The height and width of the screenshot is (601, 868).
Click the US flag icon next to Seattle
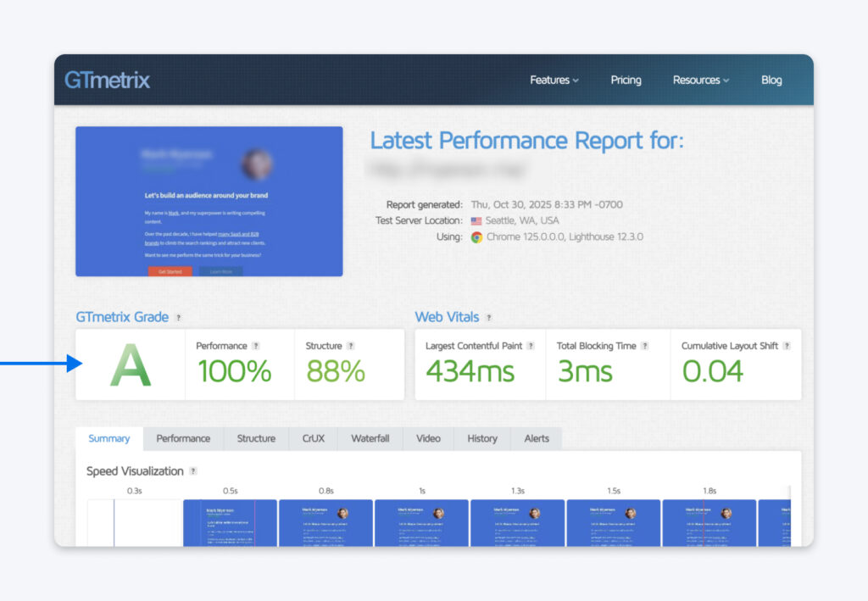[475, 222]
